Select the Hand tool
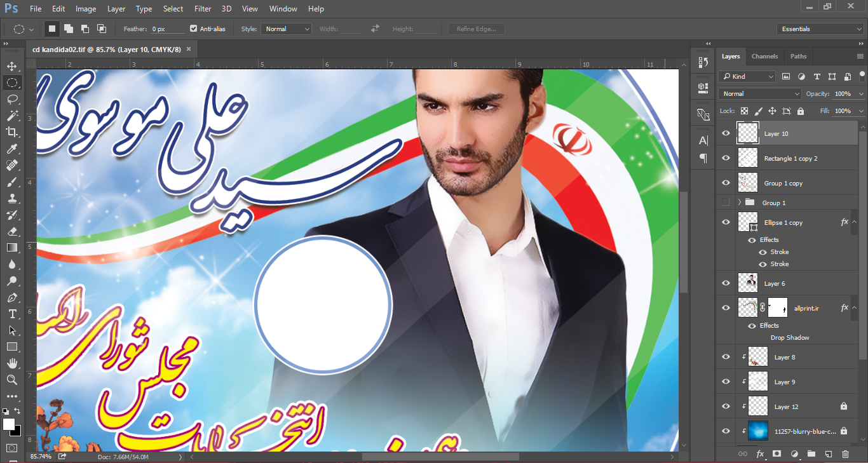This screenshot has width=868, height=463. (12, 363)
